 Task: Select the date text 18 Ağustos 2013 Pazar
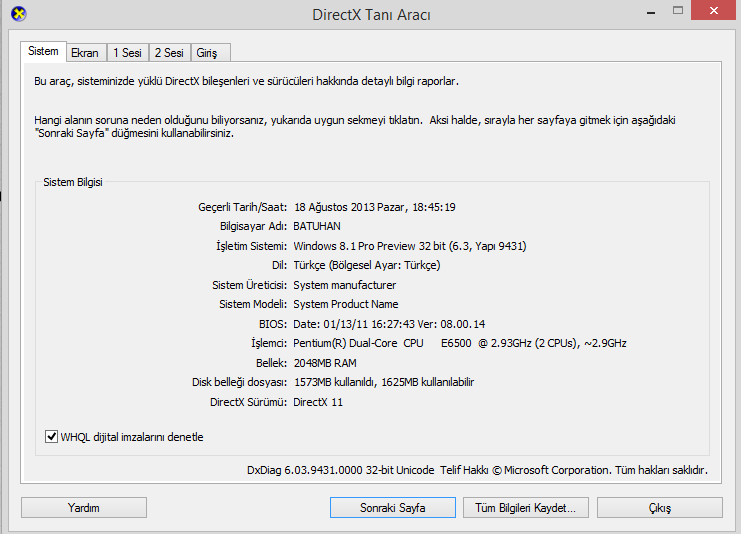(349, 207)
